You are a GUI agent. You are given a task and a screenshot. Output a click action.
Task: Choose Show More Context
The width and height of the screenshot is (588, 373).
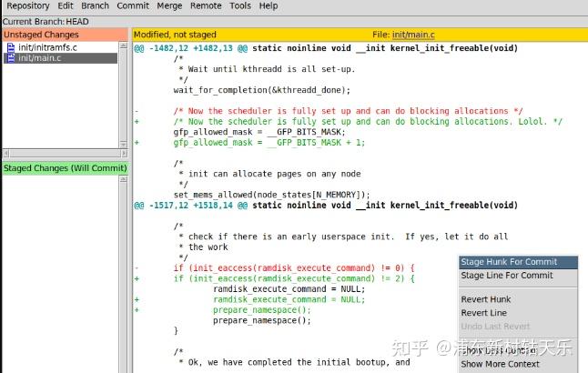518,364
